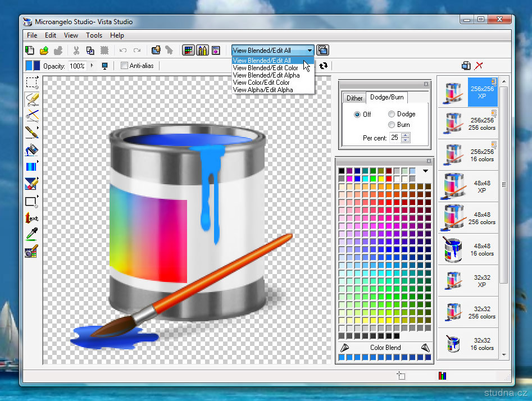Click the Color Blend label button
Image resolution: width=532 pixels, height=401 pixels.
pyautogui.click(x=385, y=348)
